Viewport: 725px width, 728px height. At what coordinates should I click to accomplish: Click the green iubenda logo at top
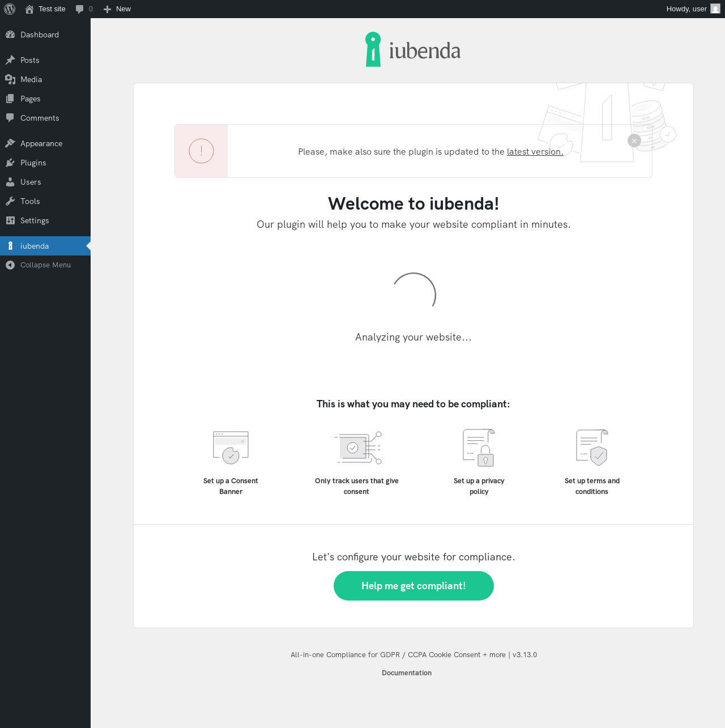pyautogui.click(x=413, y=50)
